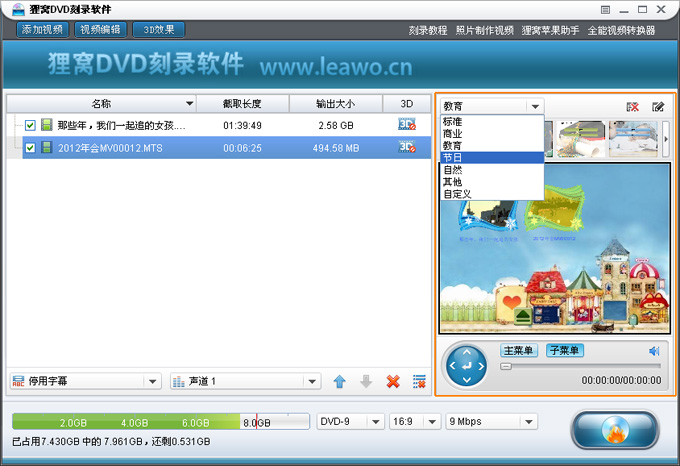
Task: Click the 3D icon for 2012年会MV00012.MTS row
Action: pos(407,147)
